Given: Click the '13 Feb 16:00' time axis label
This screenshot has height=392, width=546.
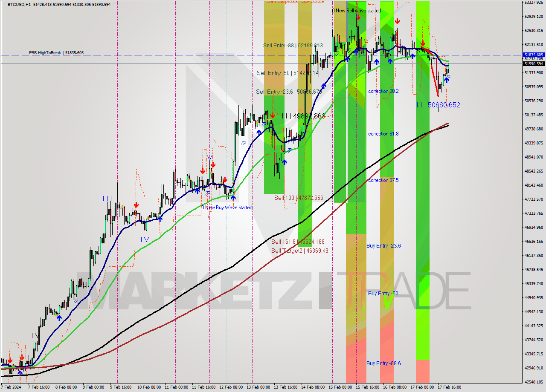Looking at the screenshot, I should click(285, 388).
